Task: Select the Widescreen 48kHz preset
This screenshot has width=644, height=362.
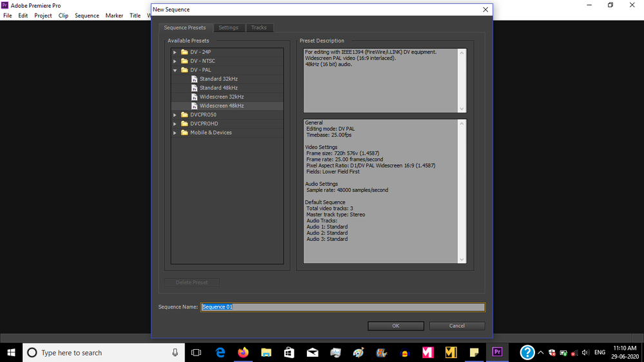Action: pos(222,106)
